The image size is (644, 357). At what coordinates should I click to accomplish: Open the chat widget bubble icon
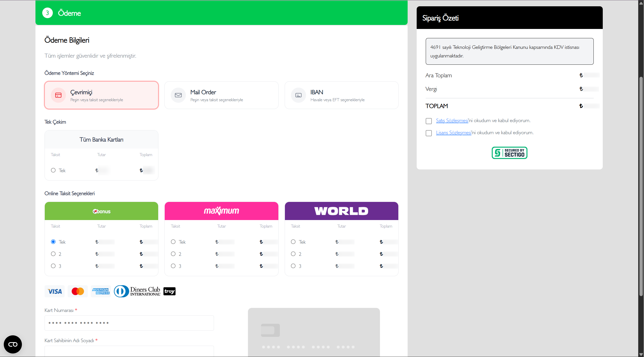(13, 344)
